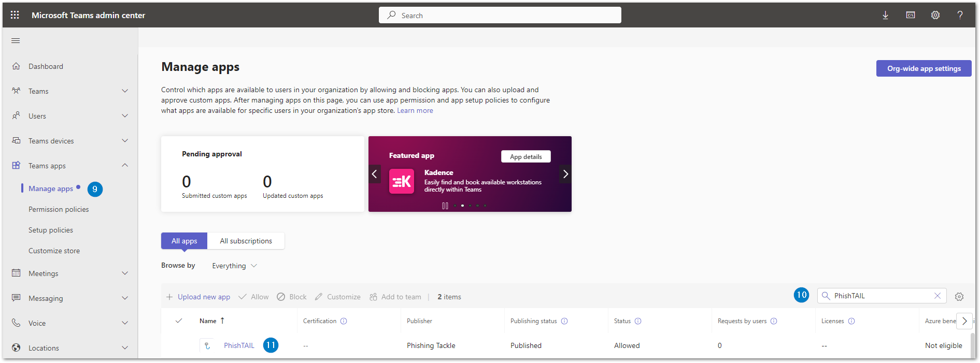The image size is (980, 363).
Task: Click the help question mark icon
Action: pyautogui.click(x=960, y=15)
